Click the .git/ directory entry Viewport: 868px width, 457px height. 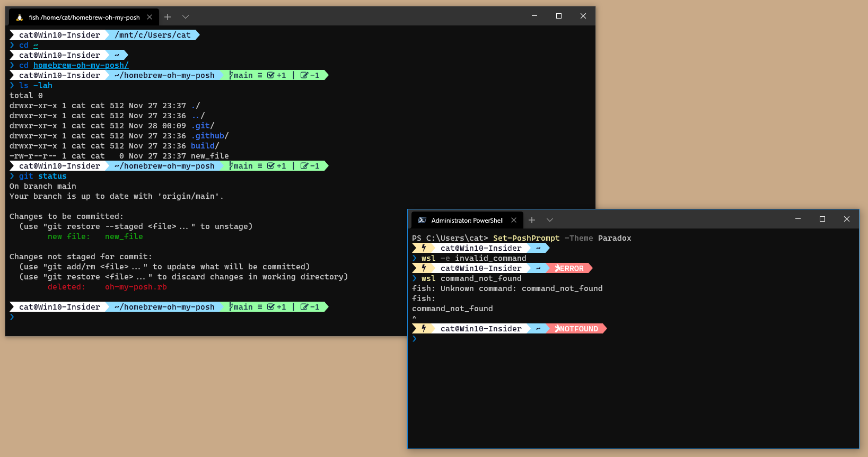pos(203,126)
